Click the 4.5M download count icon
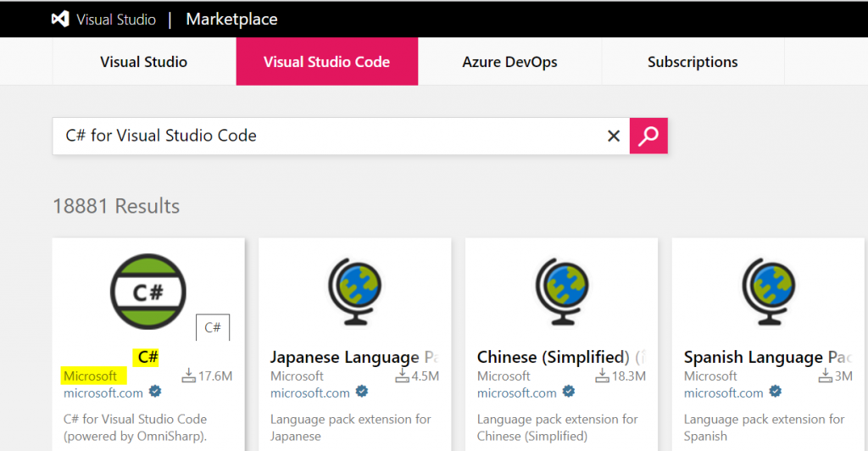The height and width of the screenshot is (451, 868). pos(402,376)
